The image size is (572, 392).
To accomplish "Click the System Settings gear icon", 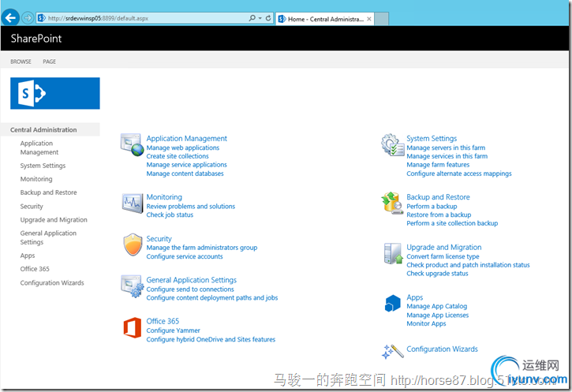I will pyautogui.click(x=393, y=145).
